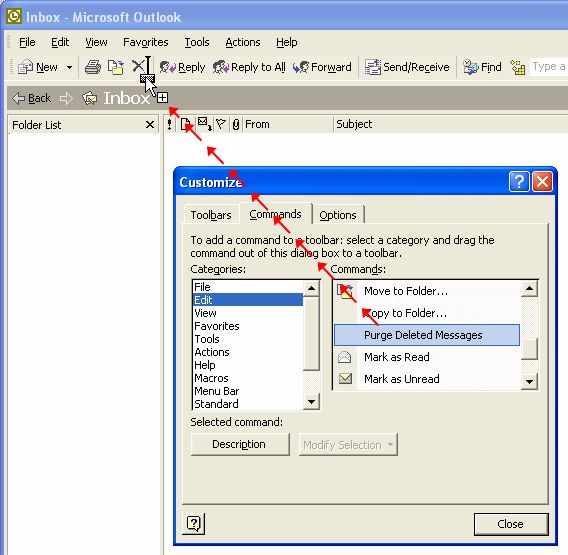Image resolution: width=568 pixels, height=555 pixels.
Task: Click the help icon at dialog bottom
Action: click(194, 523)
